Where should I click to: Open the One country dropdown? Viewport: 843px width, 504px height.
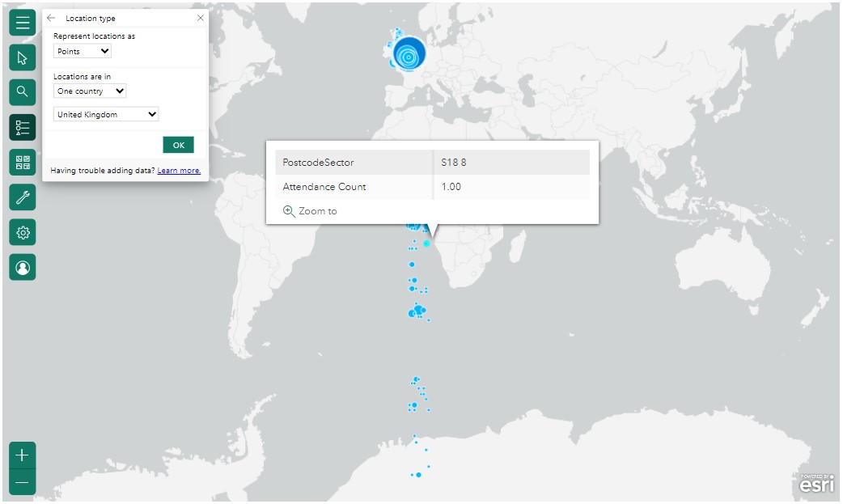(89, 91)
